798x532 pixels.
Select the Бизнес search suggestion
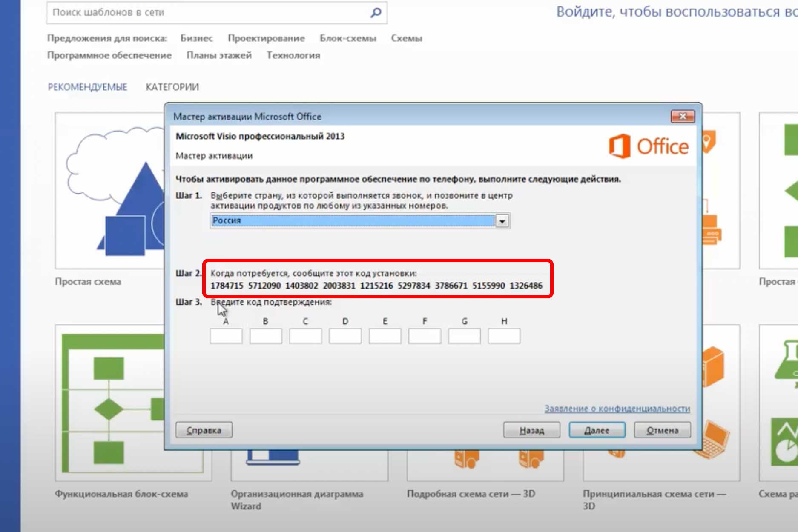pyautogui.click(x=196, y=38)
